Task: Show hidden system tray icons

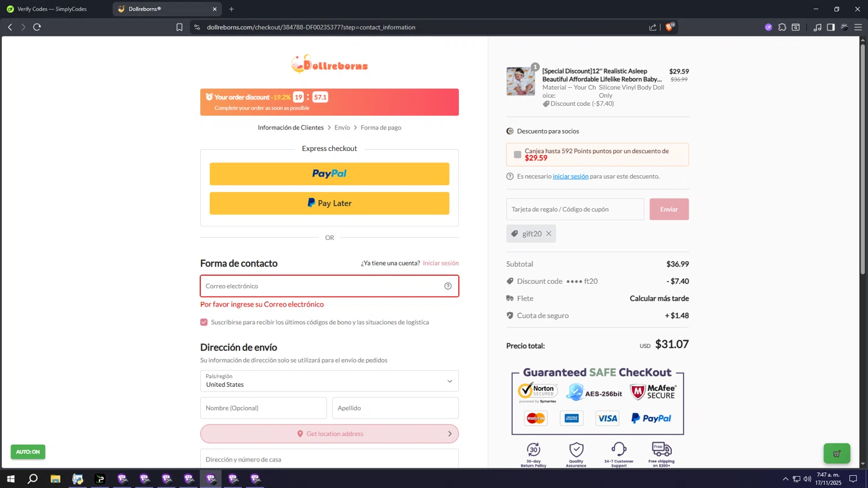Action: pyautogui.click(x=785, y=479)
